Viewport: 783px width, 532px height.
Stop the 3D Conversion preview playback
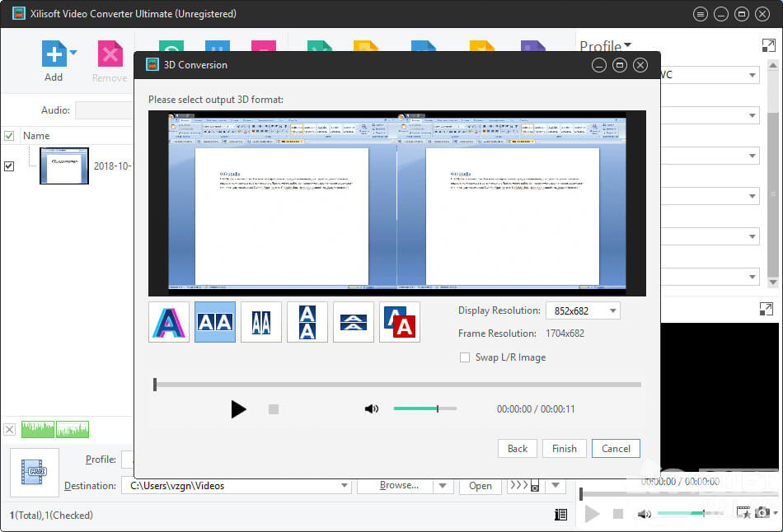coord(273,409)
